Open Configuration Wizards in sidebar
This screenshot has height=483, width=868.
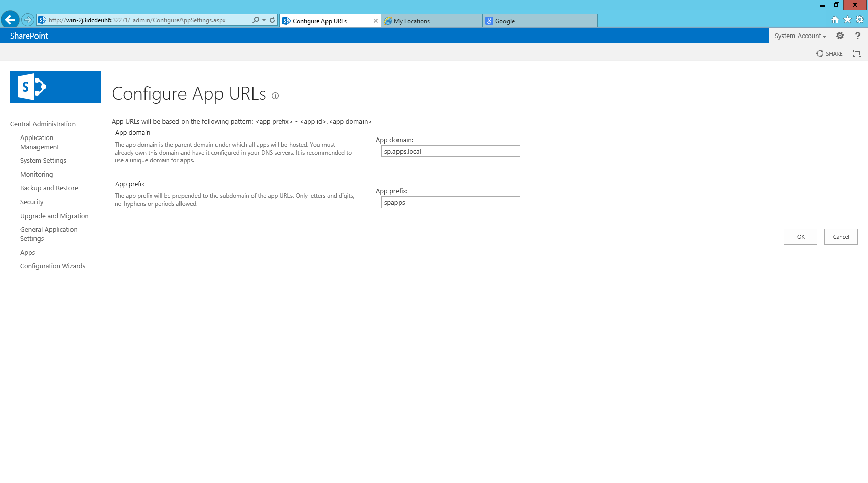pyautogui.click(x=53, y=266)
